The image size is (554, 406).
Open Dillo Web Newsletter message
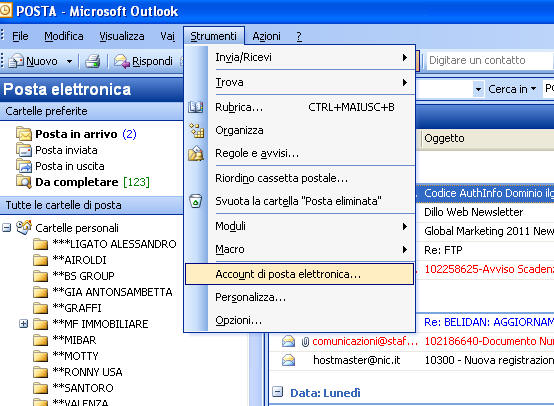pos(473,212)
